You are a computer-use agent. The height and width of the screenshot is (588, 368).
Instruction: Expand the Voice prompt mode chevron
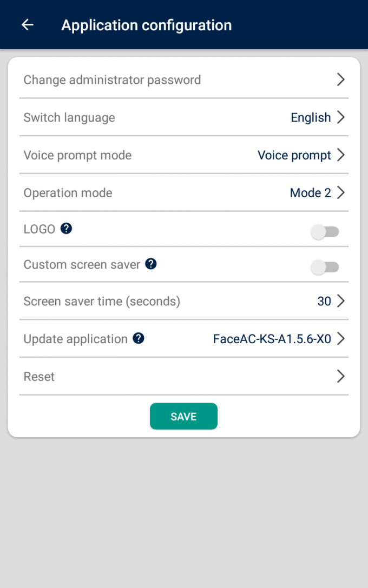pos(340,155)
